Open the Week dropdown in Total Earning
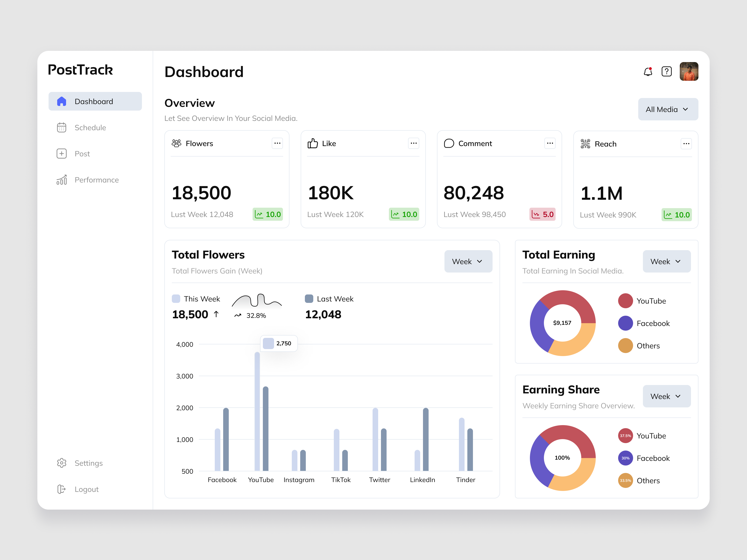Screen dimensions: 747x560 click(666, 261)
